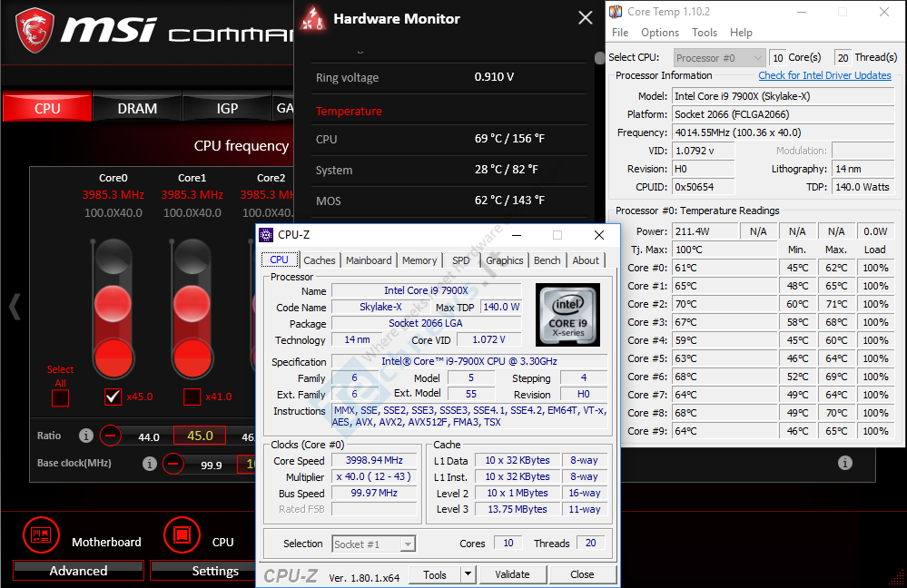Select the CPU tab in MSI Command Center
The width and height of the screenshot is (907, 588).
pyautogui.click(x=47, y=108)
